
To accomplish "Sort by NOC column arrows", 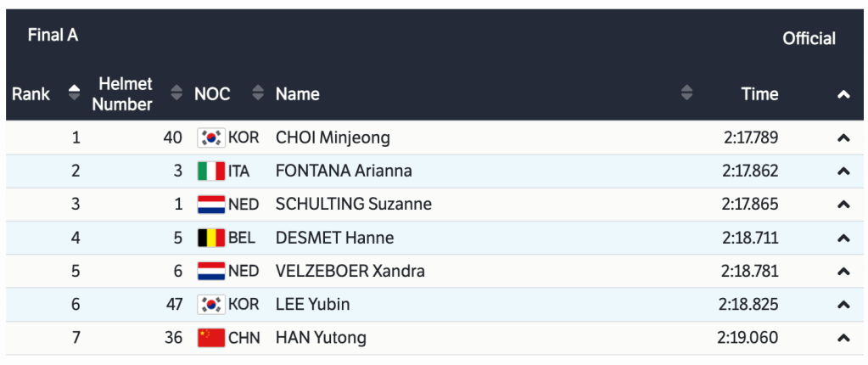I will (x=258, y=93).
